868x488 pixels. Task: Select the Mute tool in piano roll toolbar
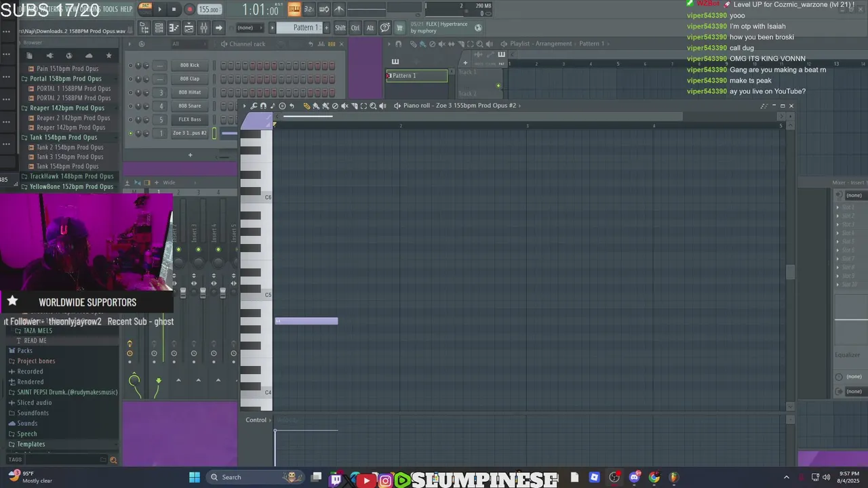pos(344,106)
